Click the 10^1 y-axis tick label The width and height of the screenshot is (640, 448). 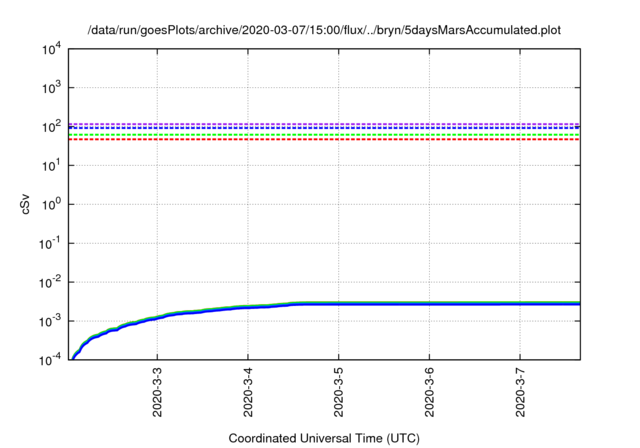click(x=51, y=165)
